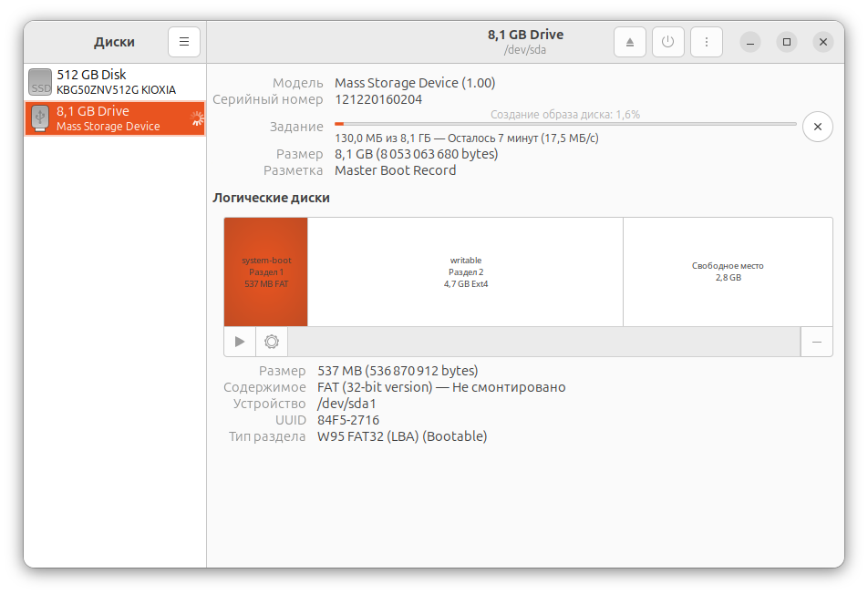Select the writable Ext4 partition block
The width and height of the screenshot is (868, 594).
point(466,271)
